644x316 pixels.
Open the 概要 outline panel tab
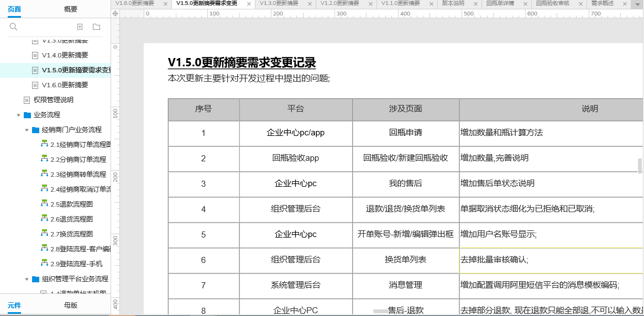(71, 9)
